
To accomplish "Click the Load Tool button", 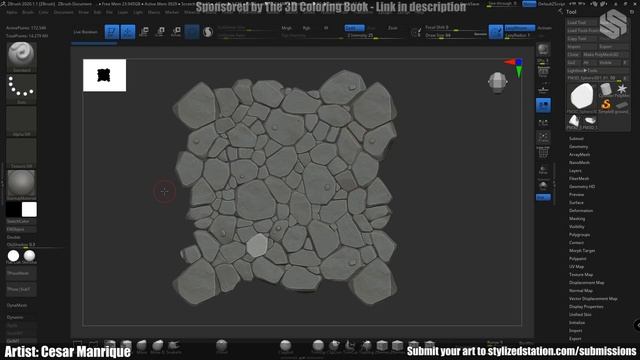I will tap(582, 22).
